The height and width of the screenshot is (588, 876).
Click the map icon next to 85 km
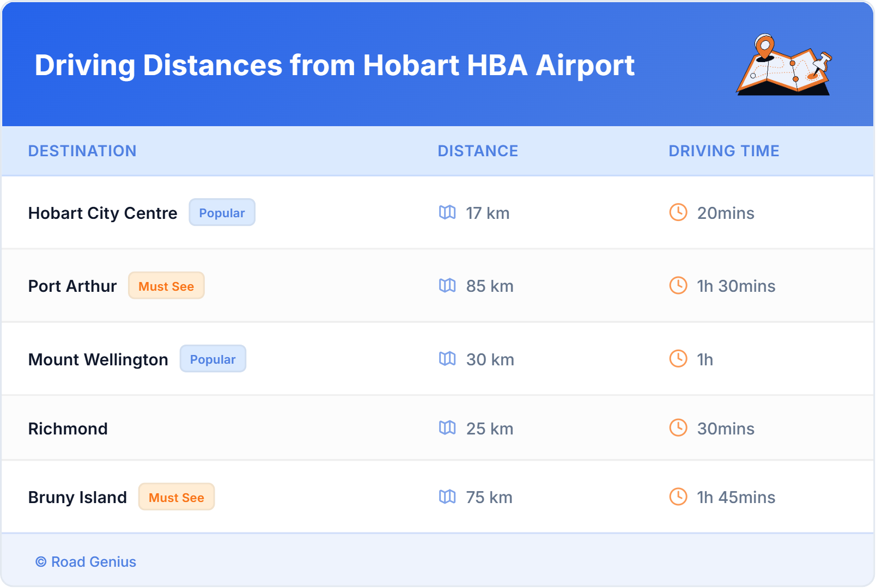pyautogui.click(x=447, y=285)
